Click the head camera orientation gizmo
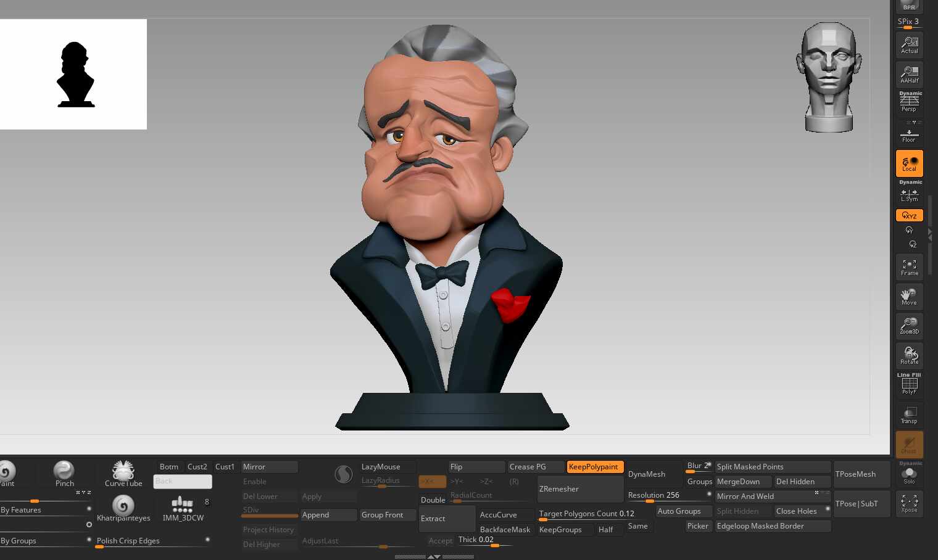 tap(829, 77)
